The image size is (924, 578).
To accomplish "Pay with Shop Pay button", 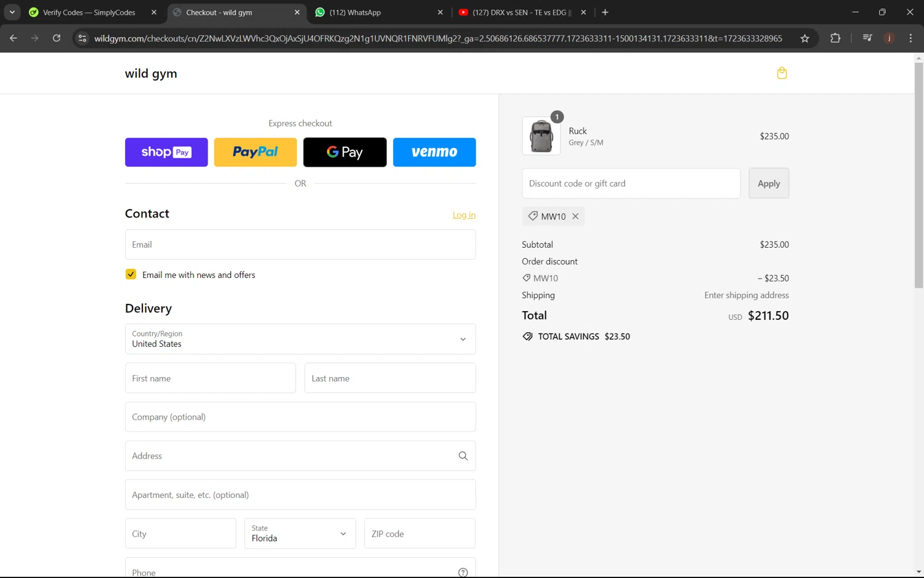I will pos(166,152).
